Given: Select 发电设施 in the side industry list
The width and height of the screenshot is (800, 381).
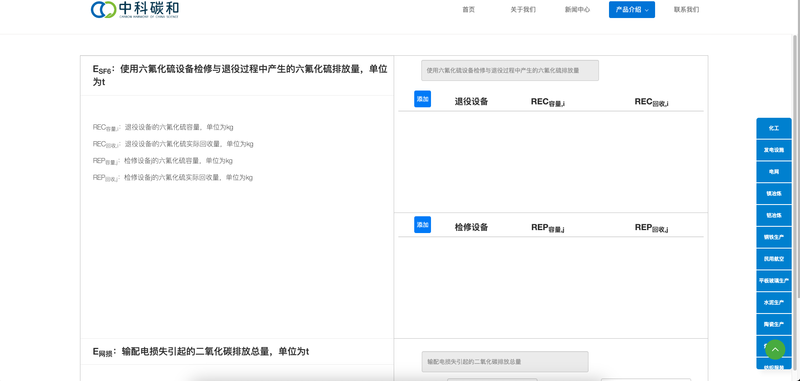Looking at the screenshot, I should tap(774, 150).
